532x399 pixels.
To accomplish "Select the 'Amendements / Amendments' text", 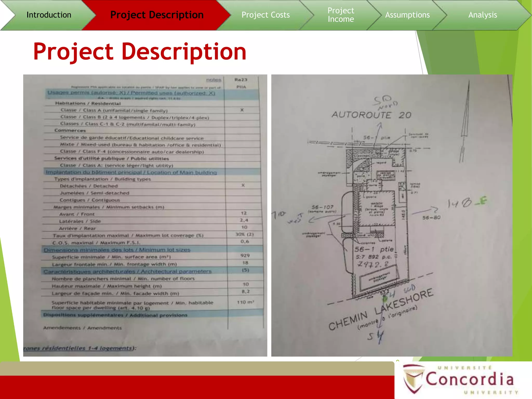I will coord(82,328).
